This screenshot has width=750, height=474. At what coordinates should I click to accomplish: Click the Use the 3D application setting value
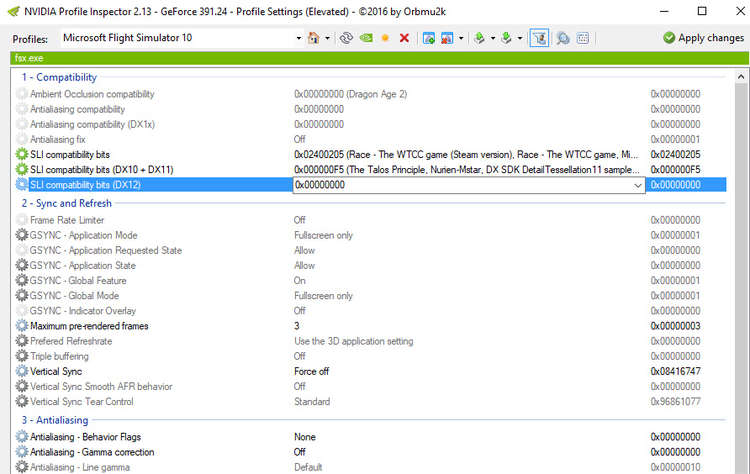(353, 341)
